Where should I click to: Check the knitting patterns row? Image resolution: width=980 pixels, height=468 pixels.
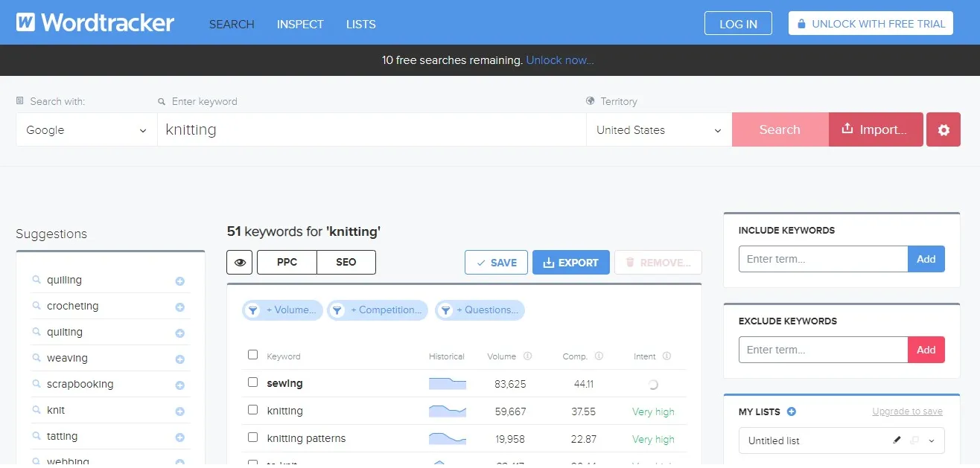pos(252,437)
